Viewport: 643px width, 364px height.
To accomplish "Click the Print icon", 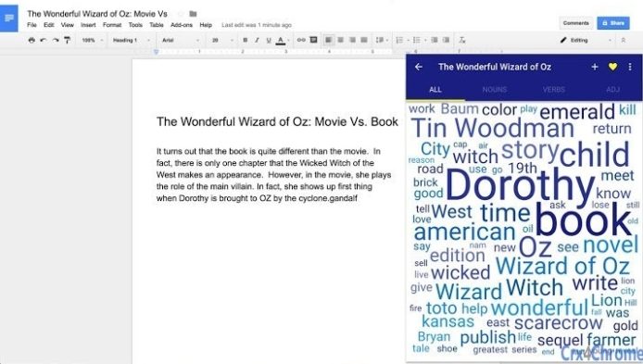I will coord(32,40).
